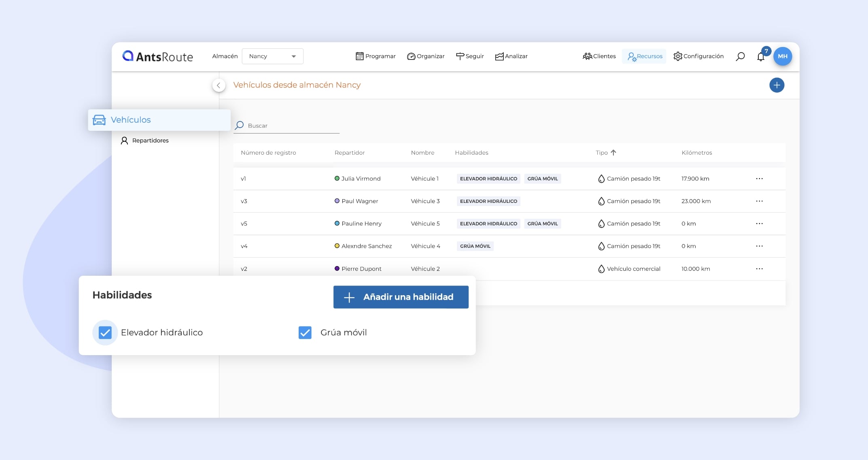Open the Almacén Nancy dropdown
Image resolution: width=868 pixels, height=460 pixels.
(x=272, y=56)
